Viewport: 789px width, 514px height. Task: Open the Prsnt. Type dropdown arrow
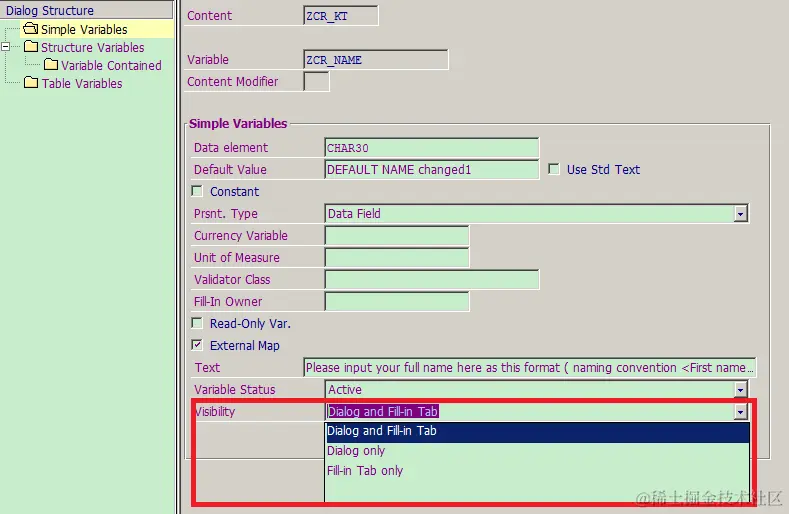pyautogui.click(x=740, y=213)
